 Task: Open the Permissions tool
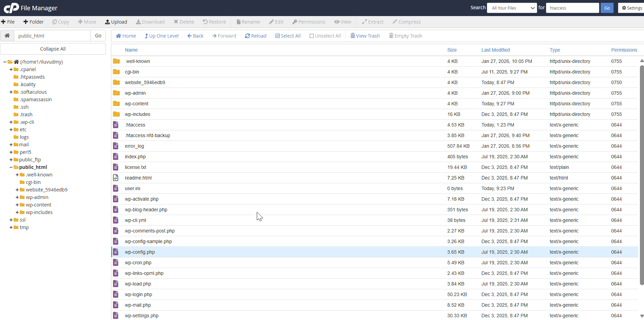[x=308, y=22]
